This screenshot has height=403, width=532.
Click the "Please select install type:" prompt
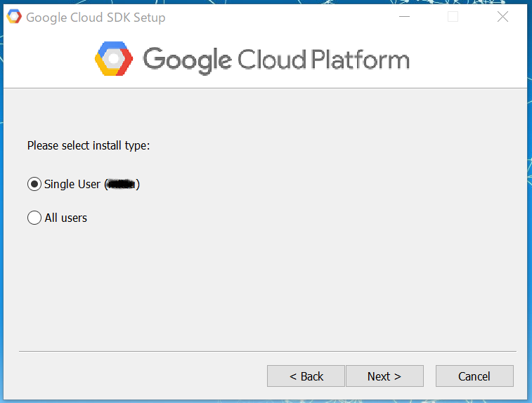click(89, 146)
